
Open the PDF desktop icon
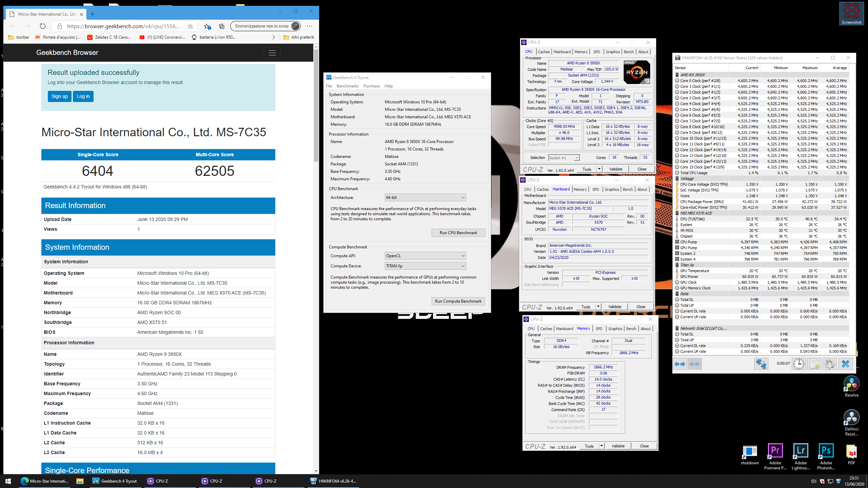tap(851, 455)
